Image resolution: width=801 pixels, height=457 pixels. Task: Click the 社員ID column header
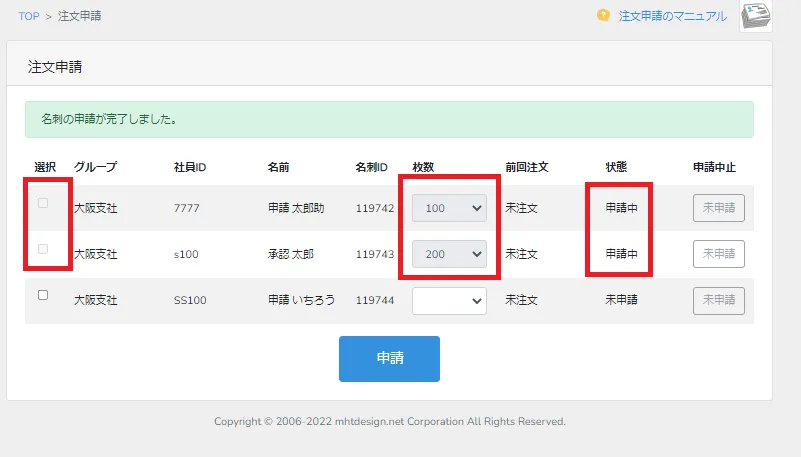190,167
